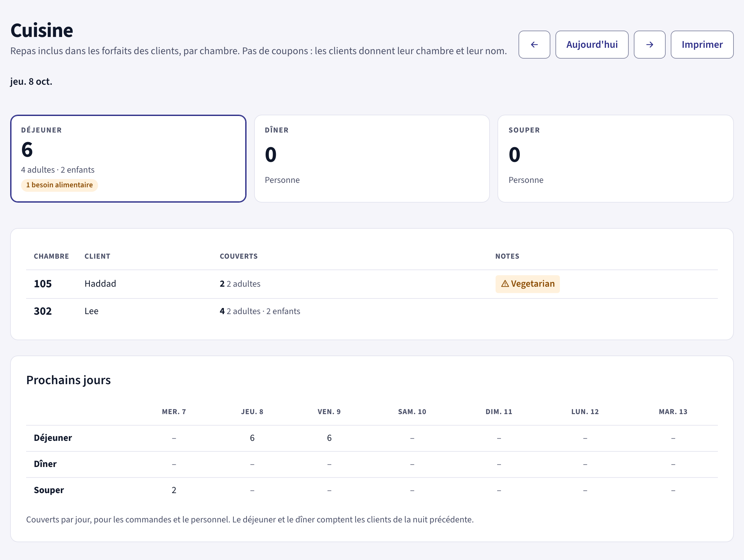The image size is (744, 560).
Task: Click the CHAMBRE column header
Action: pos(52,256)
